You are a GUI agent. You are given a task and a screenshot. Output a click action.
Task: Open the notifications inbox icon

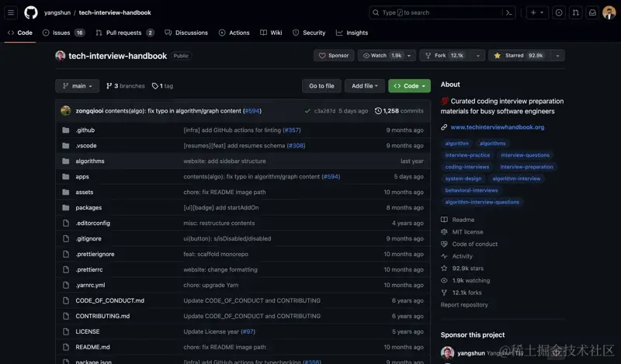(592, 12)
